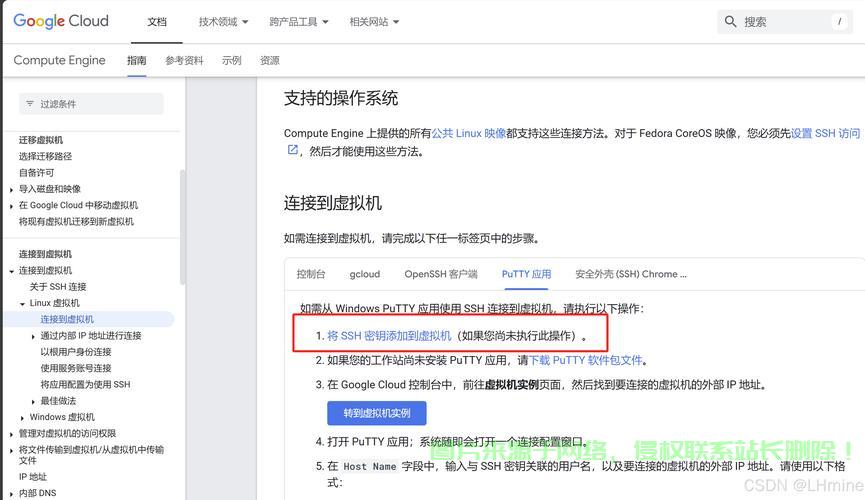Click the filter icon in sidebar filter box
Screen dimensions: 865x500
[x=30, y=104]
